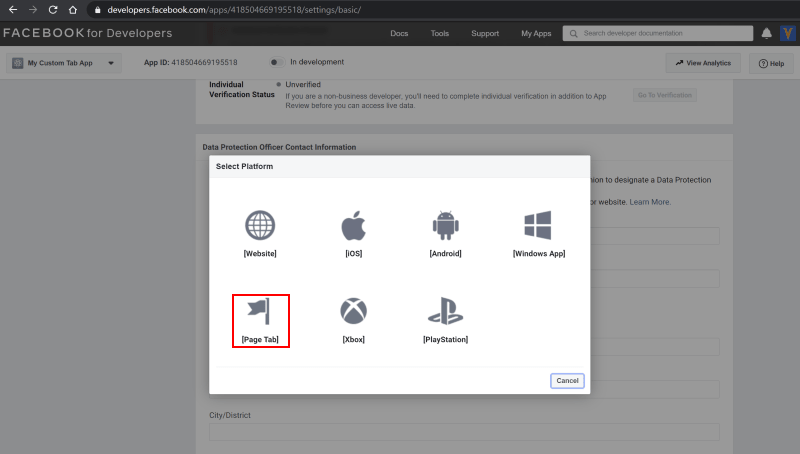Cancel the Select Platform dialog
The height and width of the screenshot is (454, 800).
[567, 381]
